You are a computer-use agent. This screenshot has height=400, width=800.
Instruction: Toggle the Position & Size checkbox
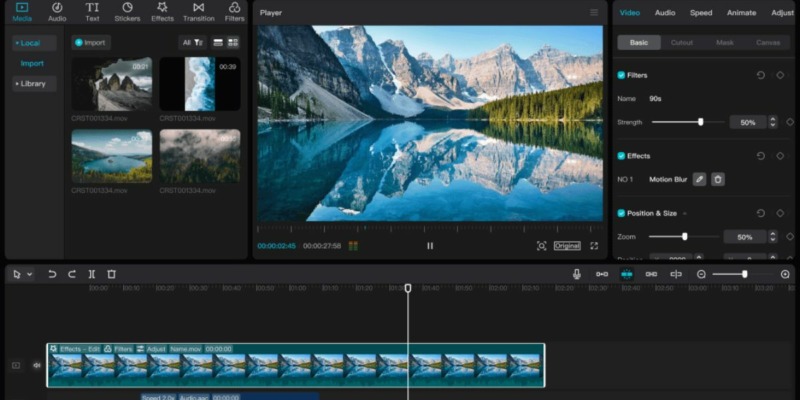coord(621,213)
